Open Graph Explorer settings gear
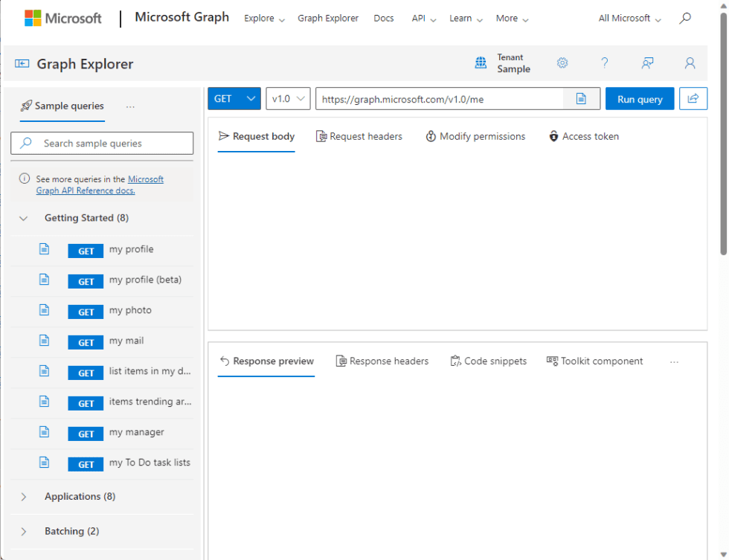Image resolution: width=729 pixels, height=560 pixels. pos(562,63)
